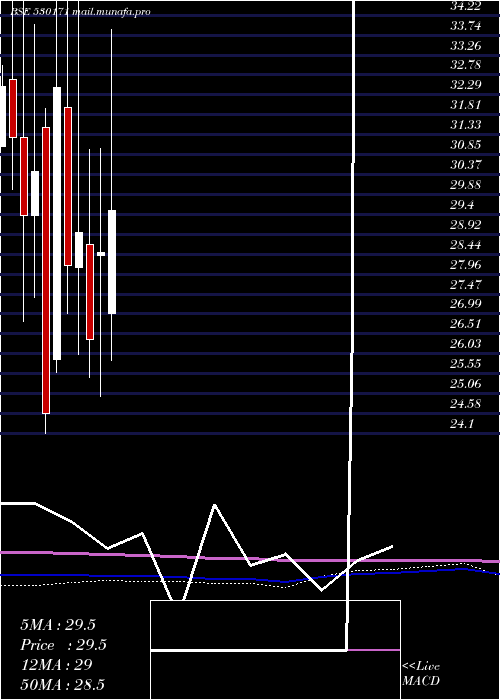Screen dimensions: 500x700
Task: Click the 26.03 price axis label
Action: [466, 344]
